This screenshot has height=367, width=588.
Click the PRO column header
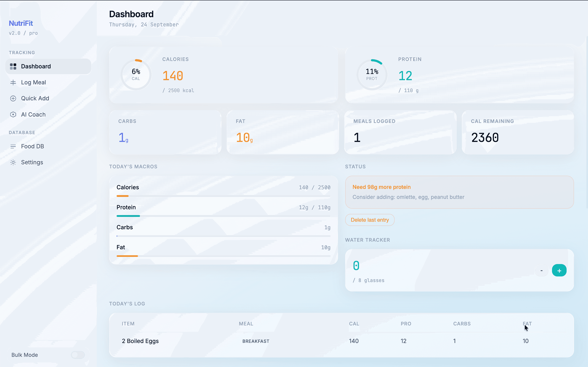[x=406, y=324]
